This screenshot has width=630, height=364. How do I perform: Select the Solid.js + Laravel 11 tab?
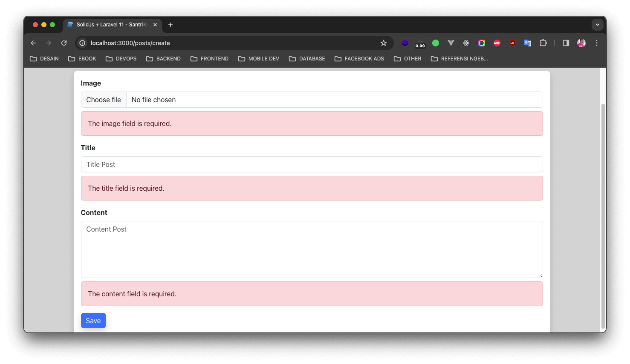113,25
